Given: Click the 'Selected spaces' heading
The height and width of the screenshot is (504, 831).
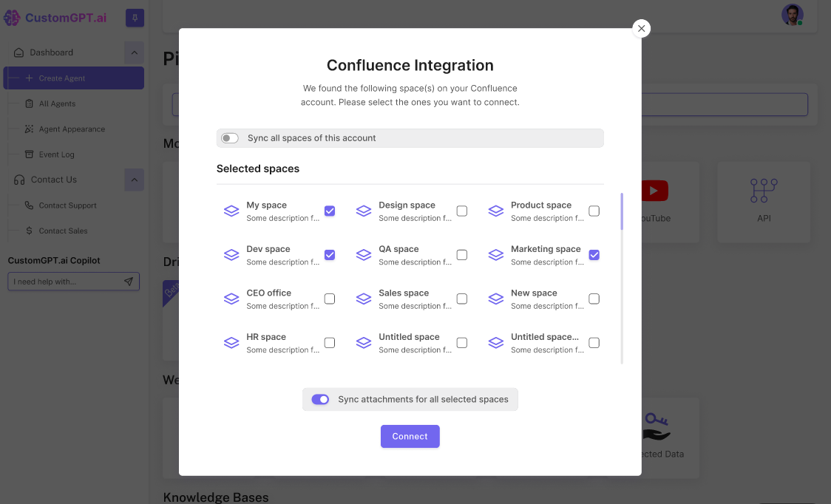Looking at the screenshot, I should 257,168.
